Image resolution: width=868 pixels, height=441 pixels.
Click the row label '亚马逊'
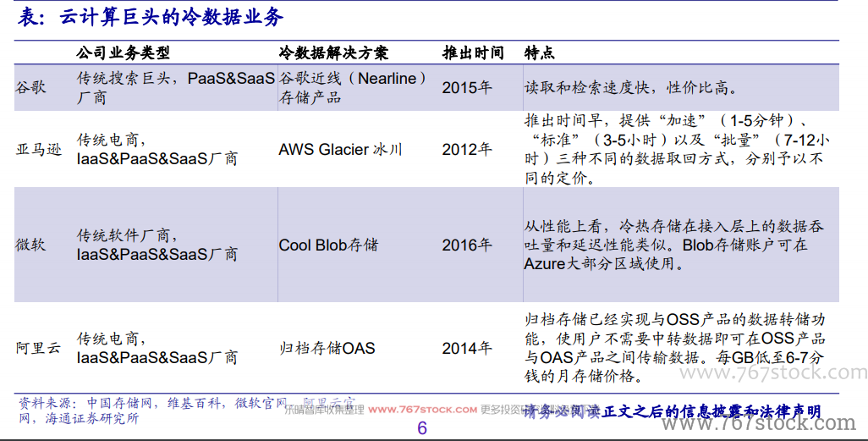(39, 150)
